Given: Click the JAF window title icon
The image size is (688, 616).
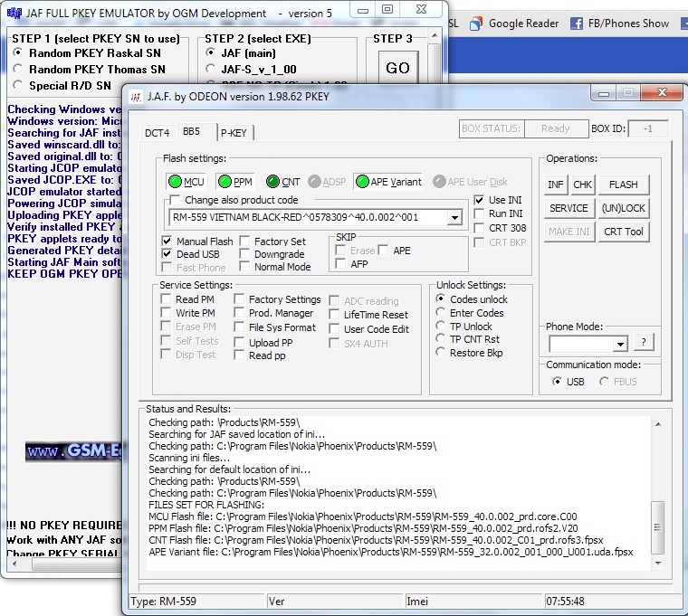Looking at the screenshot, I should click(x=136, y=97).
